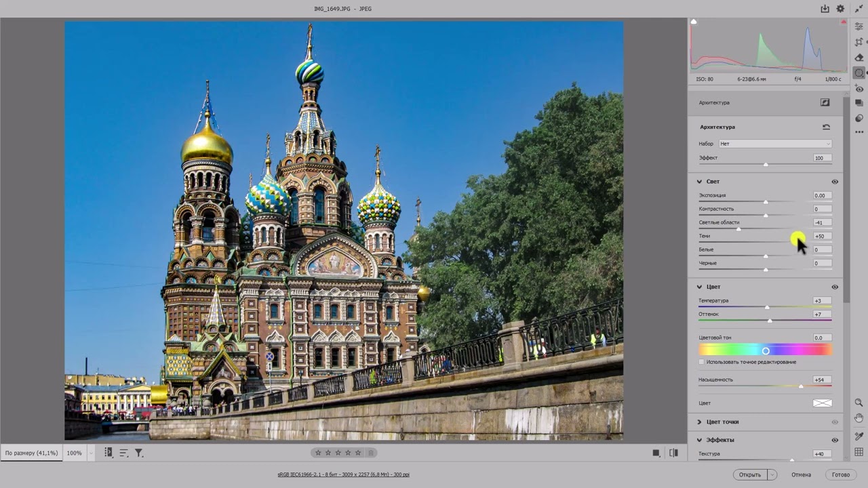Open the dropdown arrow next to Открыть

tap(772, 474)
